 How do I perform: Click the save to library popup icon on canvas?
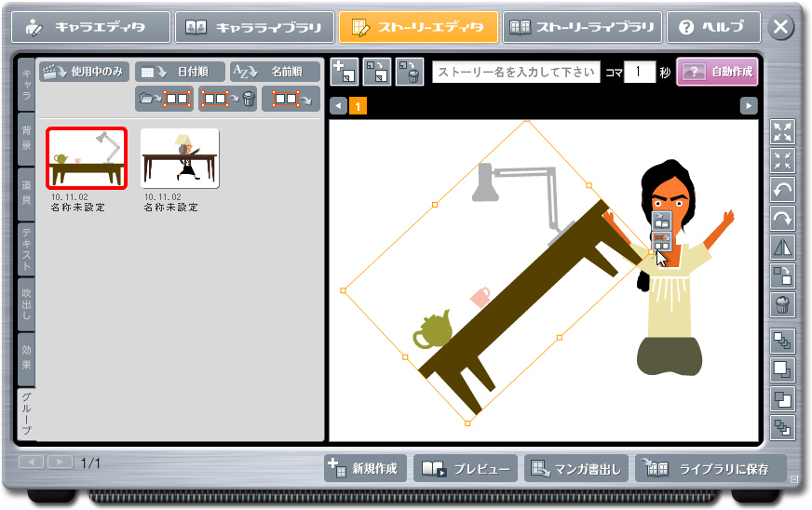coord(661,221)
